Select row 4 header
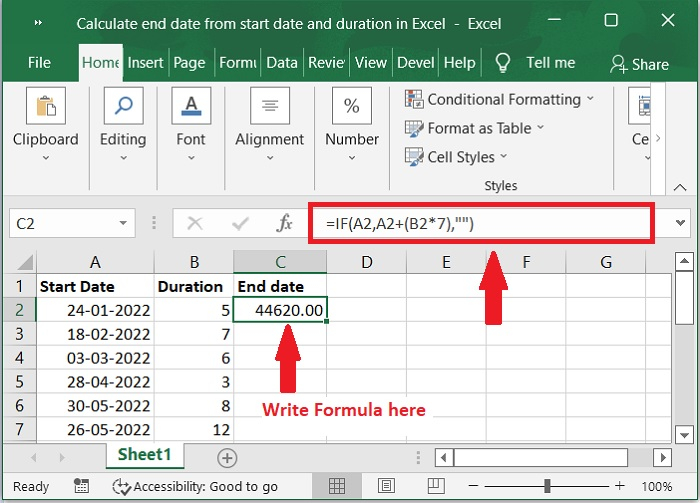The image size is (700, 503). click(x=19, y=358)
